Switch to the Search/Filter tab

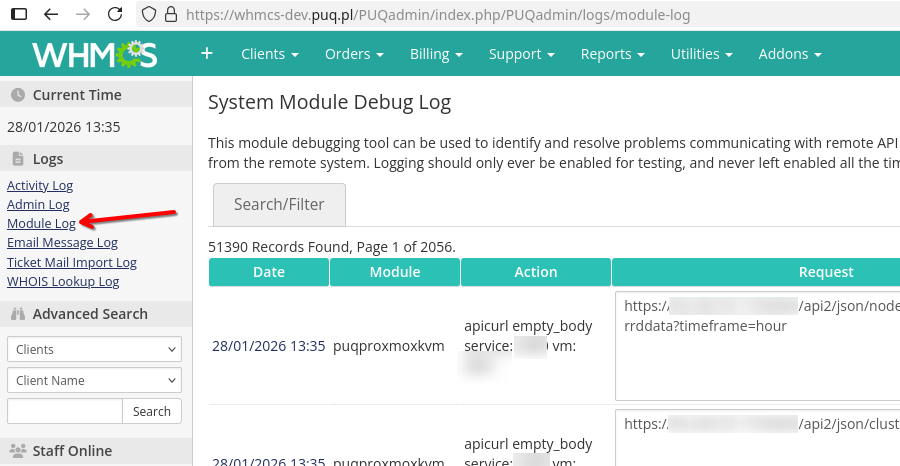[279, 204]
